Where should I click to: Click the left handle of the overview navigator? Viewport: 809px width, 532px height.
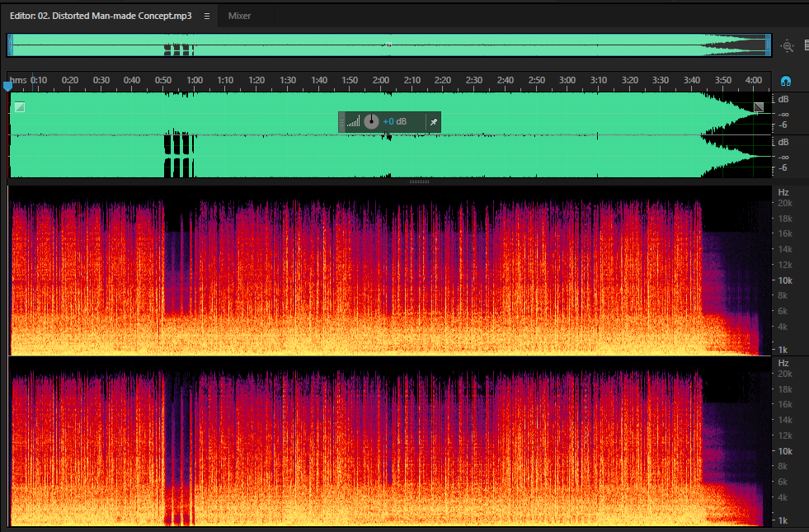point(10,45)
